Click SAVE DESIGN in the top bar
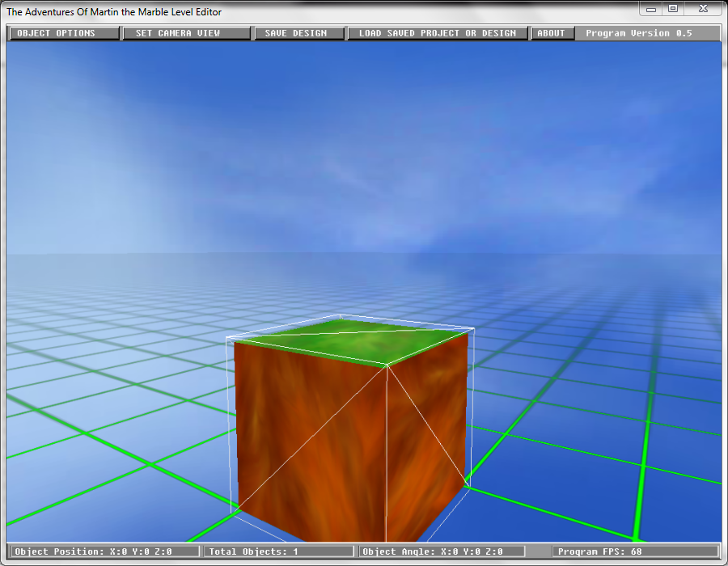This screenshot has height=566, width=728. pyautogui.click(x=299, y=33)
